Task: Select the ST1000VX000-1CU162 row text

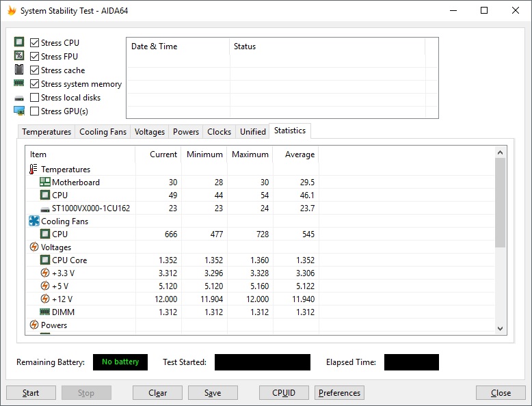Action: click(x=91, y=208)
